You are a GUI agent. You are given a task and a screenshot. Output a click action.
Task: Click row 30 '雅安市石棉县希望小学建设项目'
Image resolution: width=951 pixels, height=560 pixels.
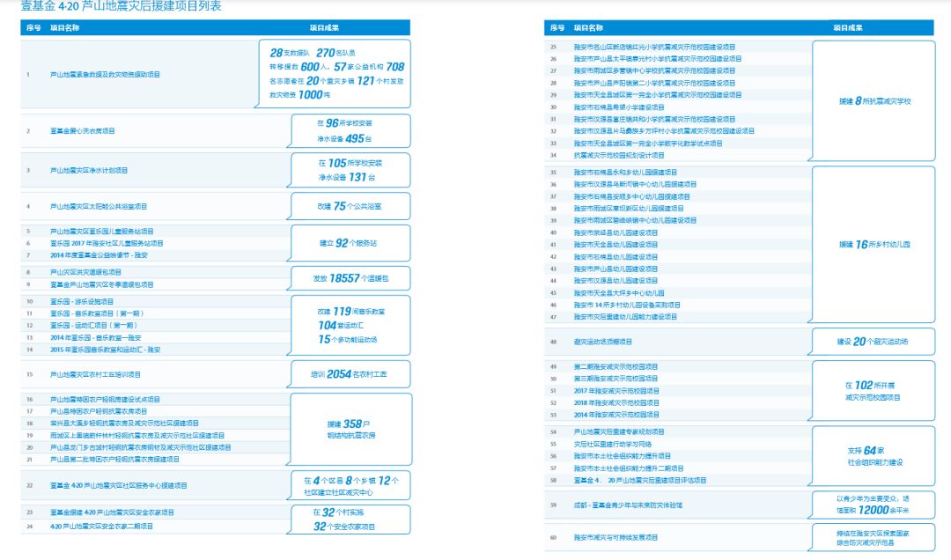pyautogui.click(x=619, y=107)
